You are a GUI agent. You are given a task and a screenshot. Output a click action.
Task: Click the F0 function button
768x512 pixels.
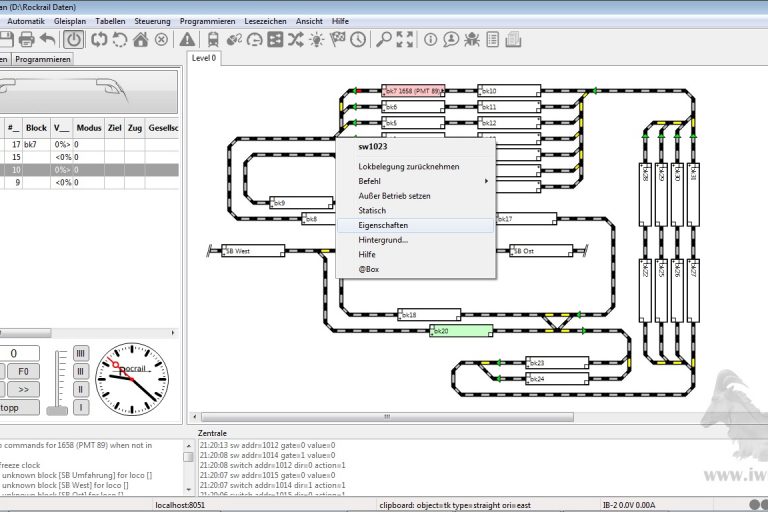[x=23, y=371]
